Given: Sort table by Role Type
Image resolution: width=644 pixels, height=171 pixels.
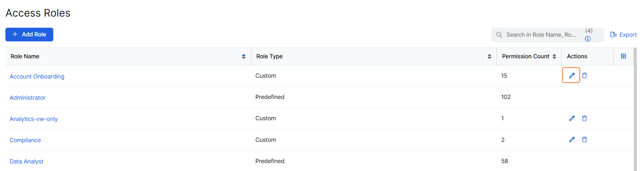Looking at the screenshot, I should pyautogui.click(x=489, y=57).
